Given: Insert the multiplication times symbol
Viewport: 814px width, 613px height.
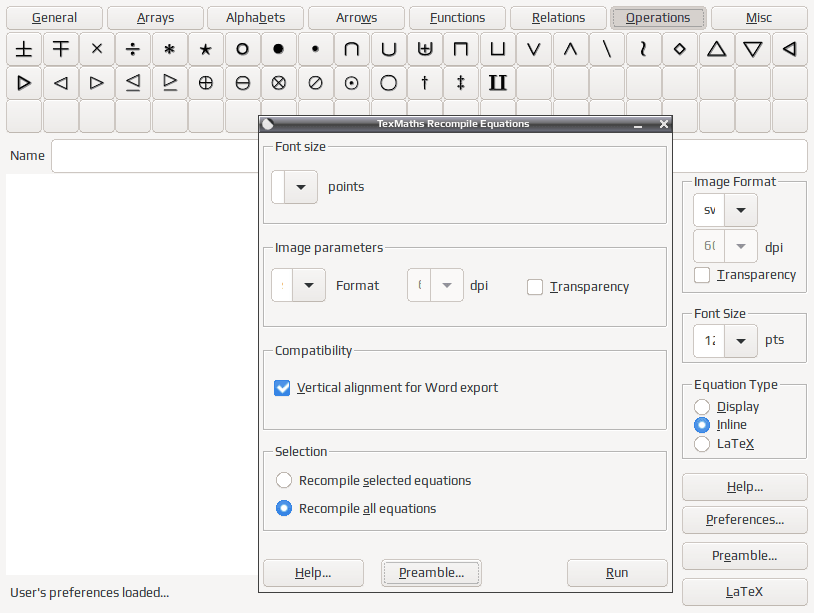Looking at the screenshot, I should pos(97,49).
